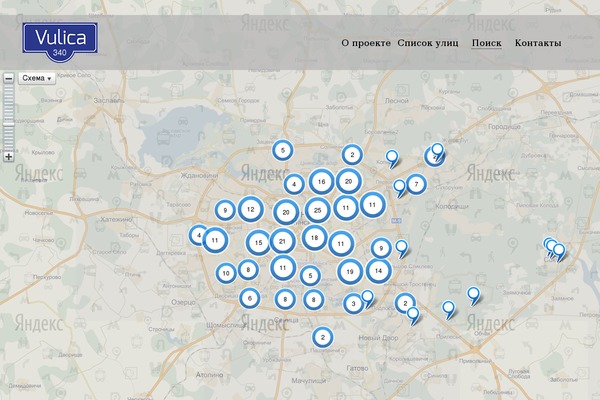The height and width of the screenshot is (400, 600).
Task: Click the cluster marker labeled 6
Action: [x=250, y=298]
